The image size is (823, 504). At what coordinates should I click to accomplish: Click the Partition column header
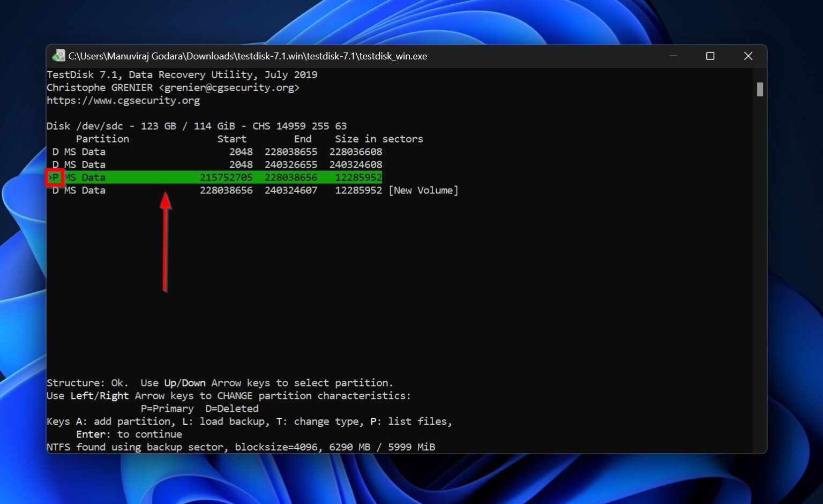coord(102,139)
